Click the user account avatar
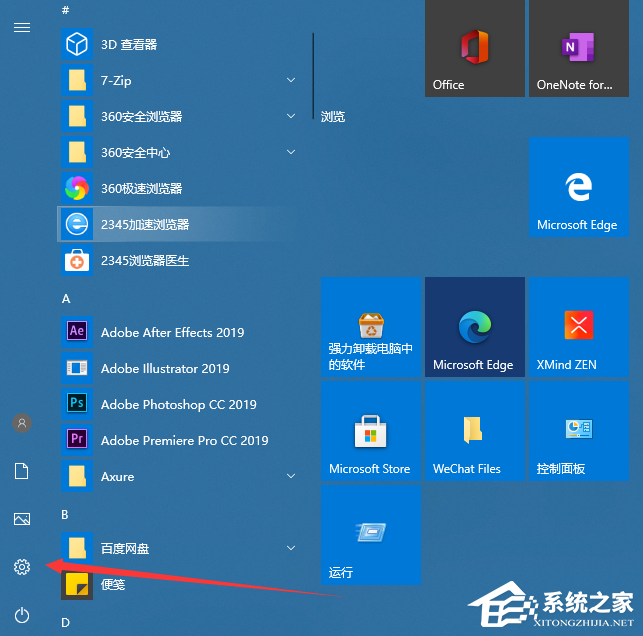 (22, 423)
